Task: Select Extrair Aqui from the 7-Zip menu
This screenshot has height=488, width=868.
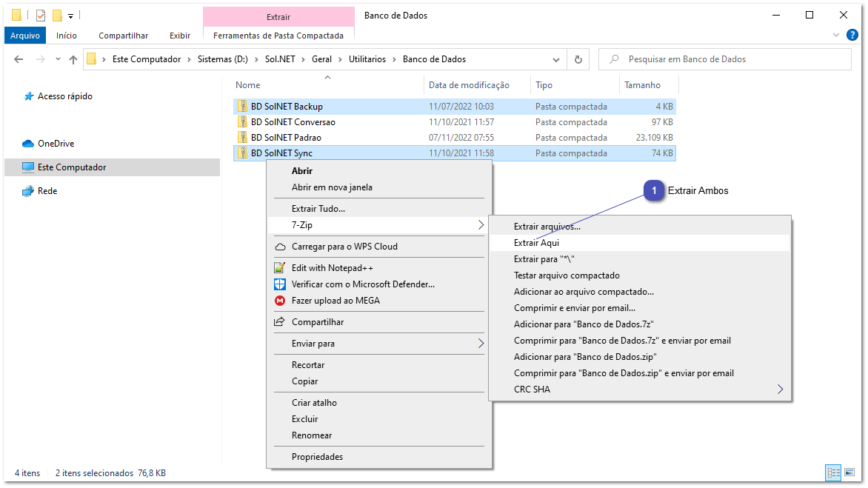Action: [x=535, y=242]
